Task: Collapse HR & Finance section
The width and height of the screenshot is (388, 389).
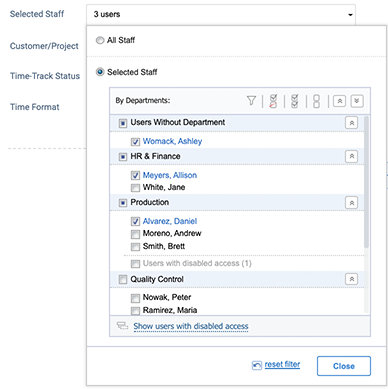Action: pyautogui.click(x=351, y=156)
